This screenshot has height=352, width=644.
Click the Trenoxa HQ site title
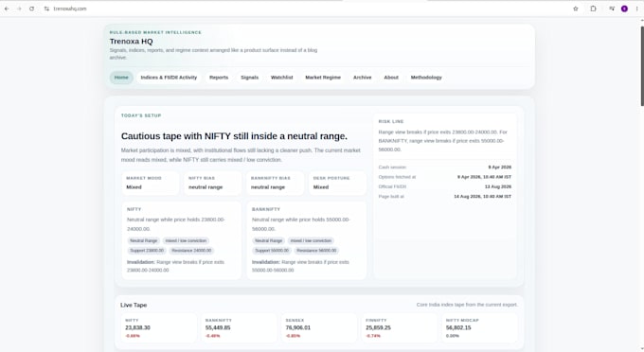click(131, 42)
